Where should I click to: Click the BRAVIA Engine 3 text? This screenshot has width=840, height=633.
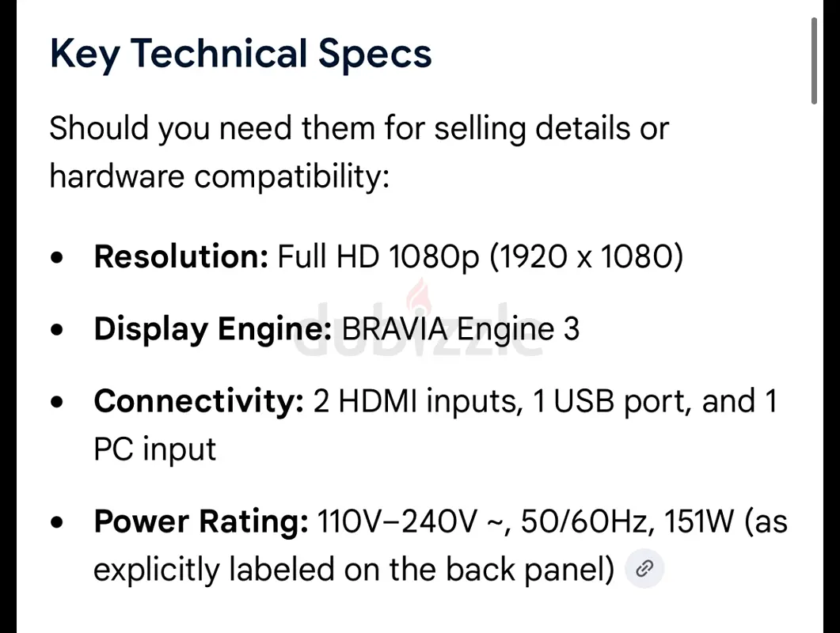(461, 328)
